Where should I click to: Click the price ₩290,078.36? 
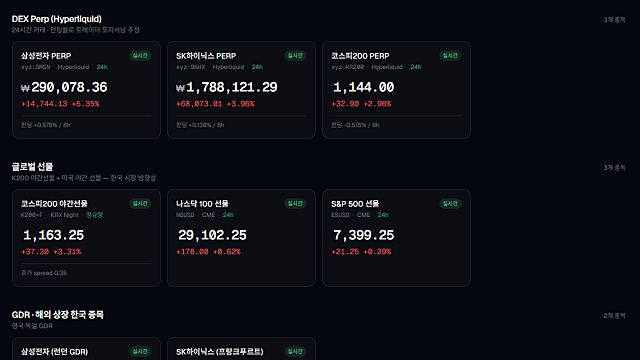[64, 87]
